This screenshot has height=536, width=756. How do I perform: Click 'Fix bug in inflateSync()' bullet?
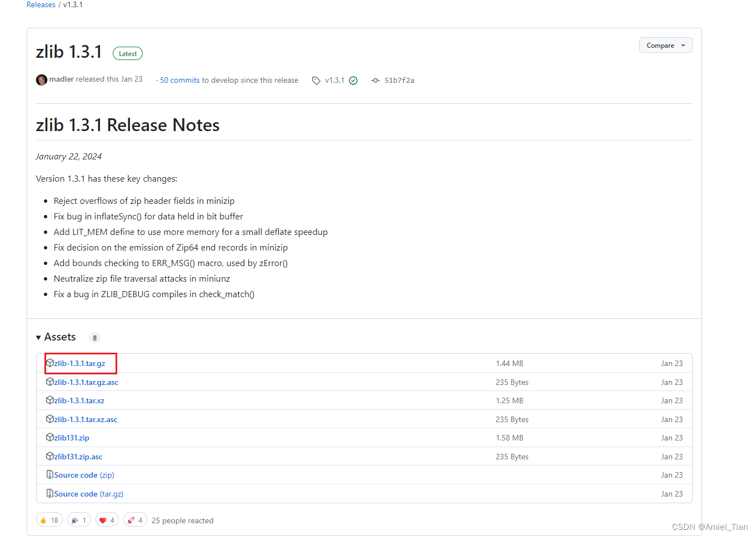[148, 216]
